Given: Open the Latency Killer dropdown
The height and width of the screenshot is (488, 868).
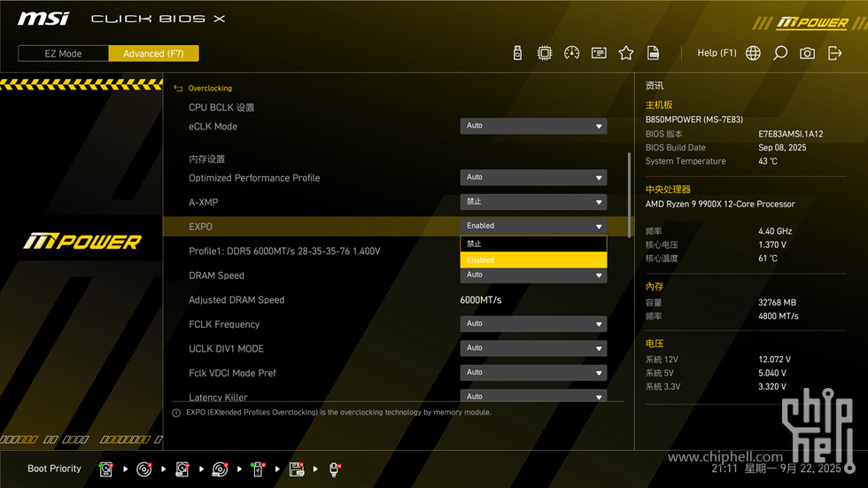Looking at the screenshot, I should [533, 396].
